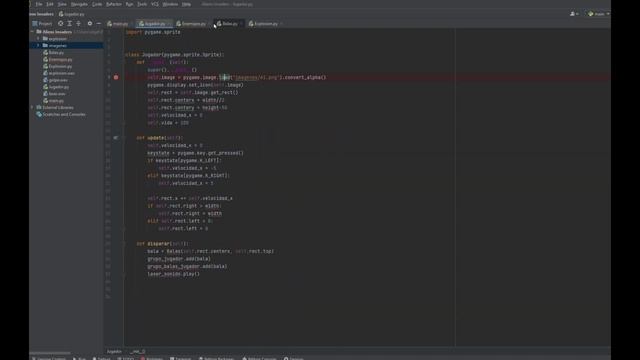Close the Balas.py tab

[x=242, y=24]
